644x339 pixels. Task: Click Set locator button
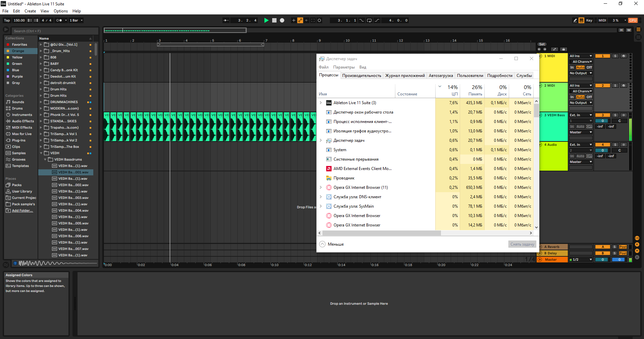(x=542, y=44)
